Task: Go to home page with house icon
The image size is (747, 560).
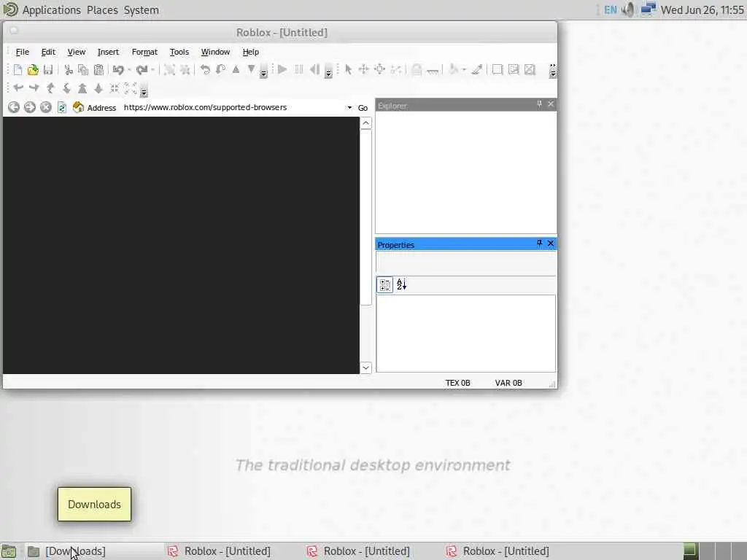Action: point(78,108)
